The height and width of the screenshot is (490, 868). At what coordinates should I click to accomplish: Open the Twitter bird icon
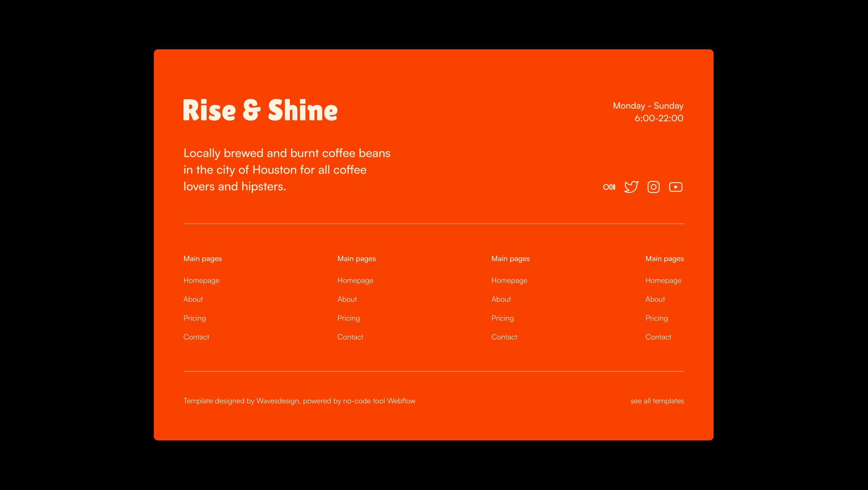631,187
